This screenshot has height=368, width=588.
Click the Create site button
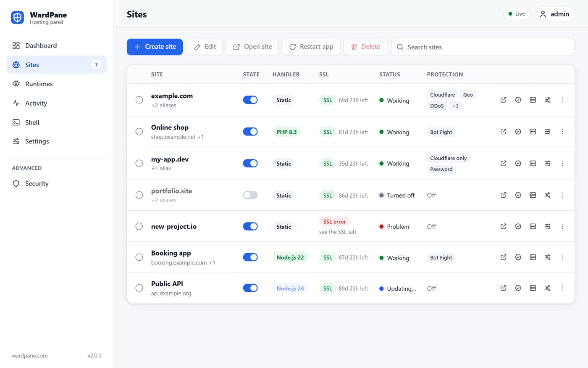(x=155, y=47)
